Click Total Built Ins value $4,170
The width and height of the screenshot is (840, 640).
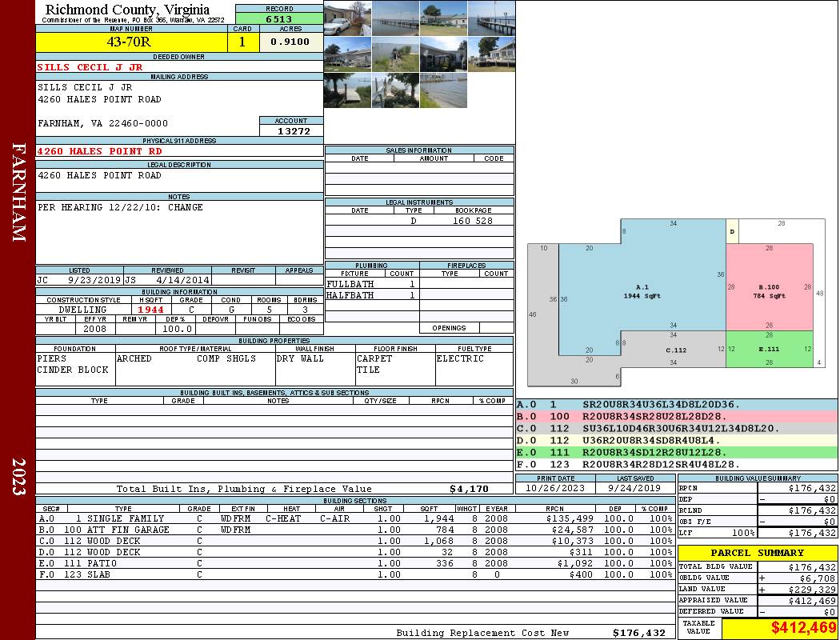470,489
